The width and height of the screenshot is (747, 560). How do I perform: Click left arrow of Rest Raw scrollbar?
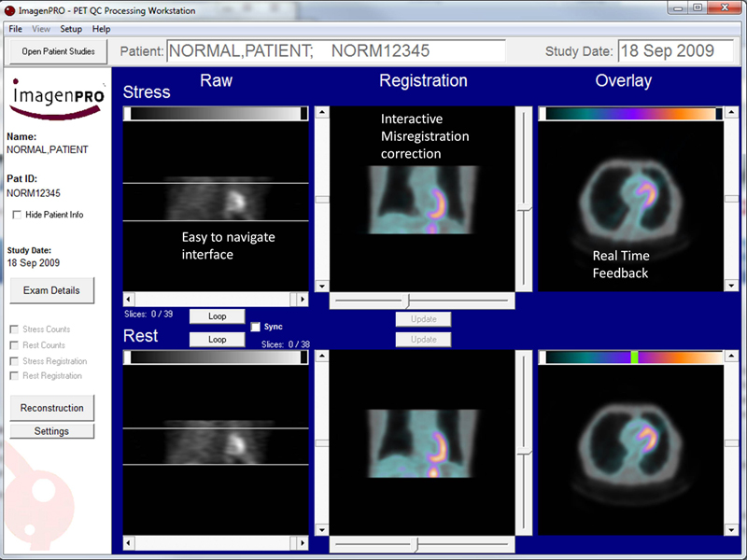click(128, 542)
